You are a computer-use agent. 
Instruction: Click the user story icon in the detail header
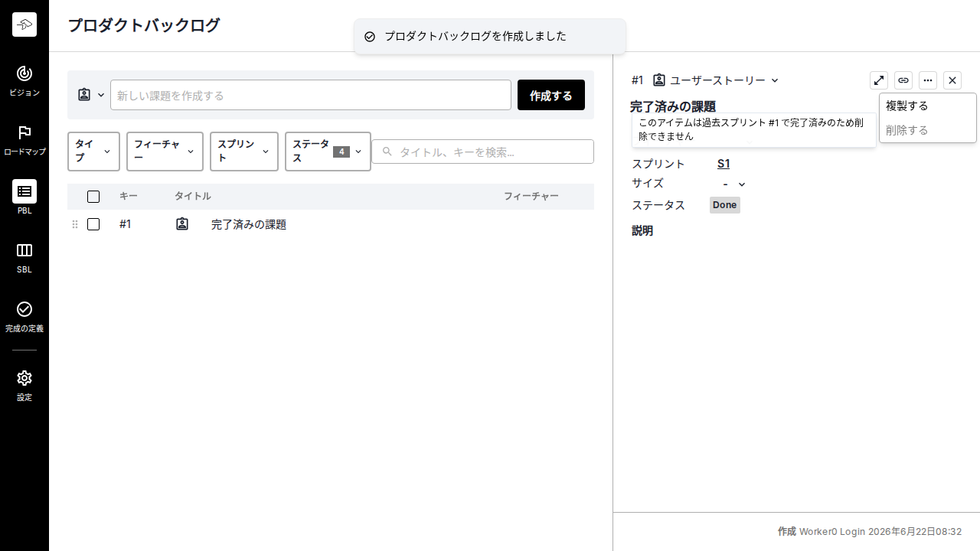659,80
